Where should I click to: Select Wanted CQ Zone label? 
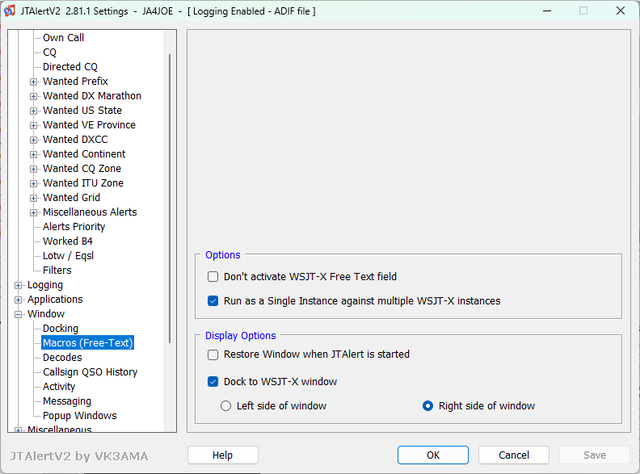click(82, 168)
